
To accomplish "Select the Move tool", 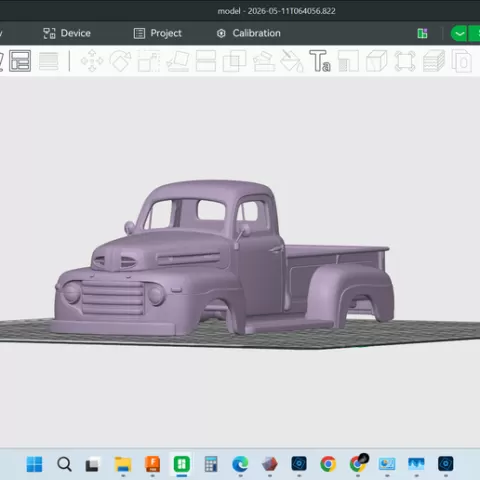I will pos(92,61).
